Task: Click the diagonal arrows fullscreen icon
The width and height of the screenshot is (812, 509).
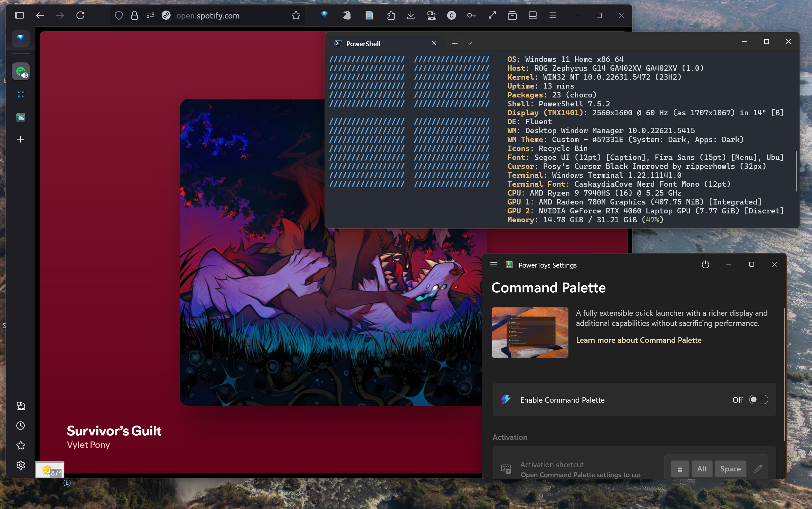Action: click(492, 15)
